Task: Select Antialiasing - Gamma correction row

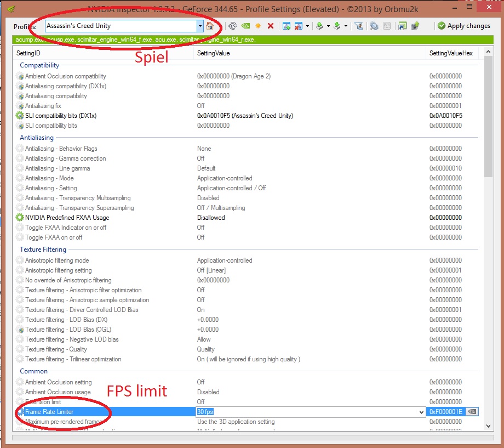Action: tap(247, 158)
